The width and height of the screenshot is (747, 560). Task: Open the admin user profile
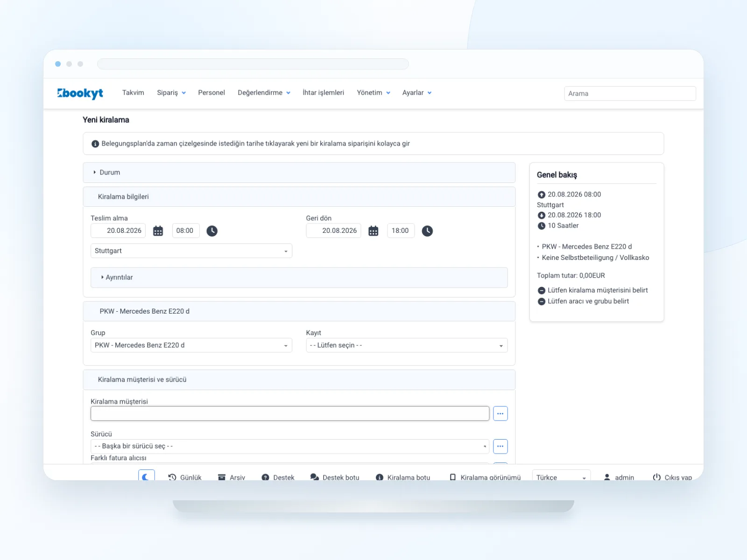[619, 477]
